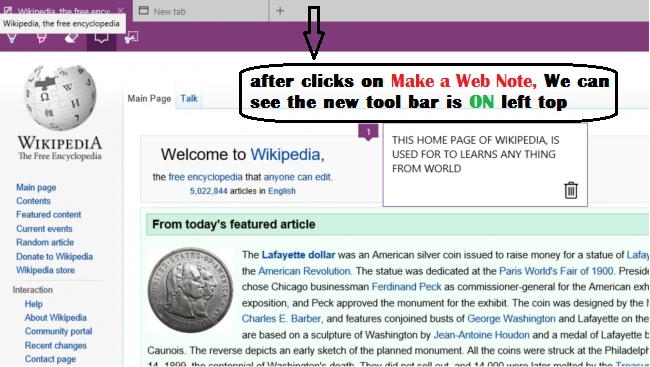Select the Add typed note tool
This screenshot has width=650, height=367.
click(x=101, y=39)
